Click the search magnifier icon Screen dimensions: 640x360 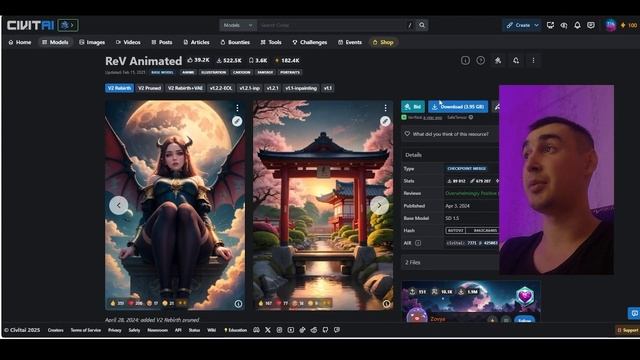422,25
